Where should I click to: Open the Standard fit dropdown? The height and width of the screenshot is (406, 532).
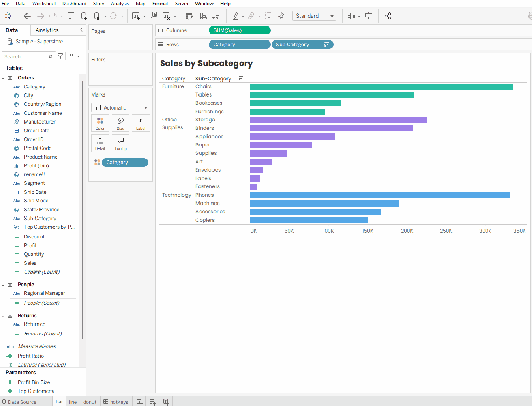click(x=314, y=16)
